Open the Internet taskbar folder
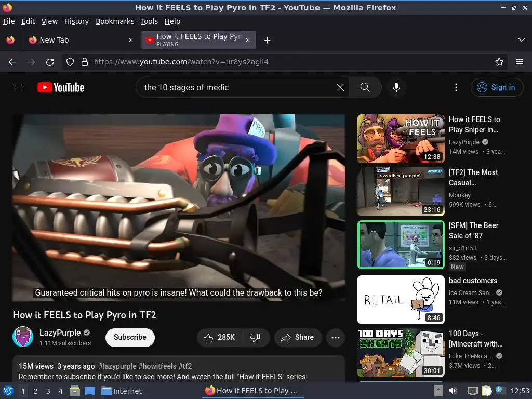The height and width of the screenshot is (399, 532). point(122,391)
